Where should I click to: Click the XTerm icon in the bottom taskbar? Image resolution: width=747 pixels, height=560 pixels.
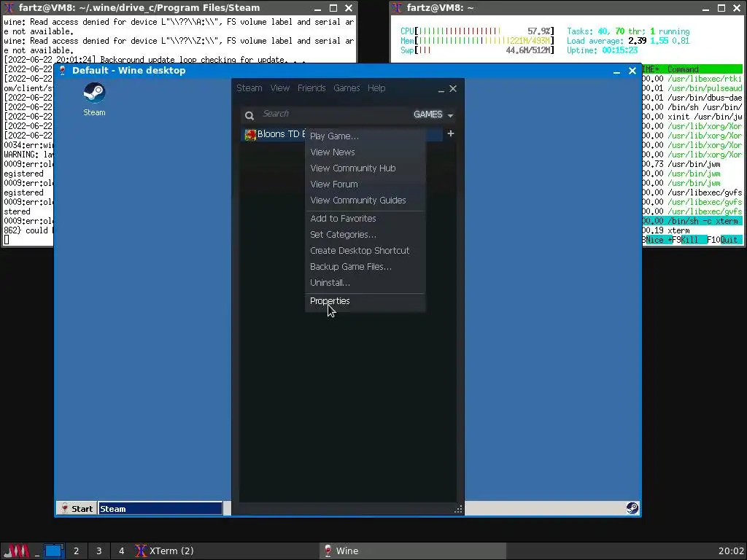(141, 551)
